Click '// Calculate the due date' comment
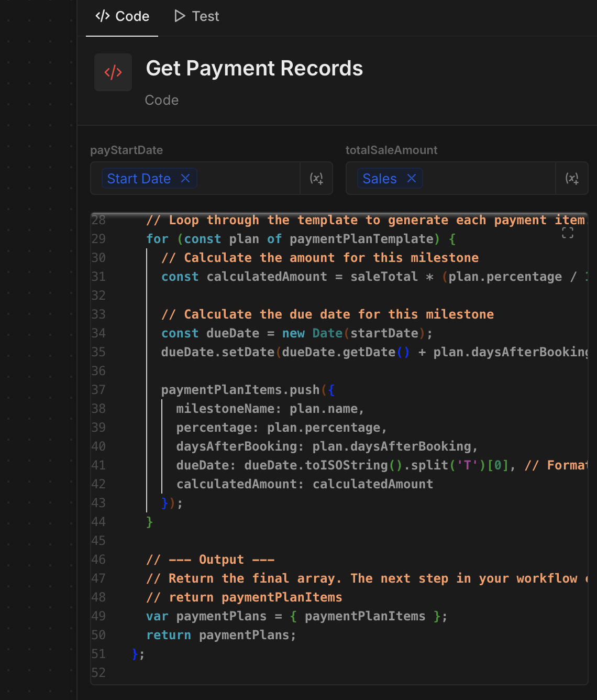597x700 pixels. (x=327, y=314)
